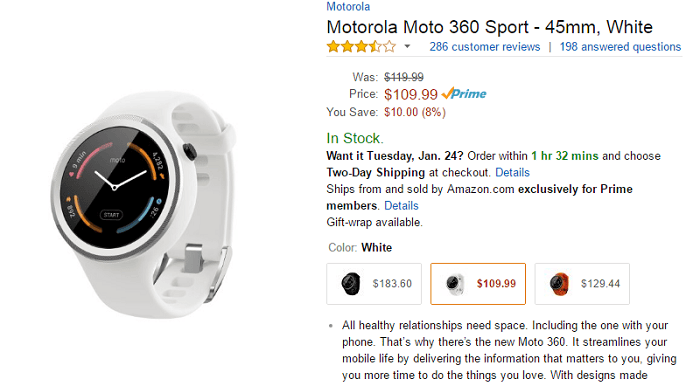This screenshot has width=700, height=386.
Task: Click the Prime logo beside the price
Action: pos(464,94)
